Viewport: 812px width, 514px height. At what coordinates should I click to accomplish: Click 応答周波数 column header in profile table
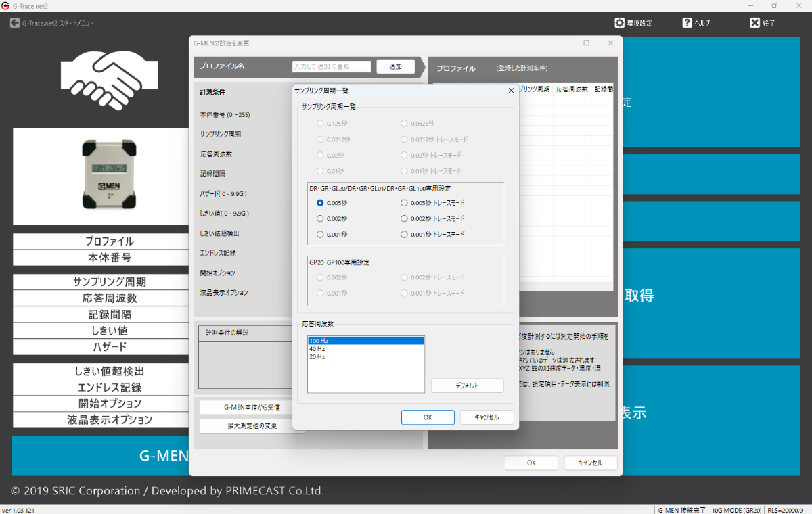(x=572, y=89)
